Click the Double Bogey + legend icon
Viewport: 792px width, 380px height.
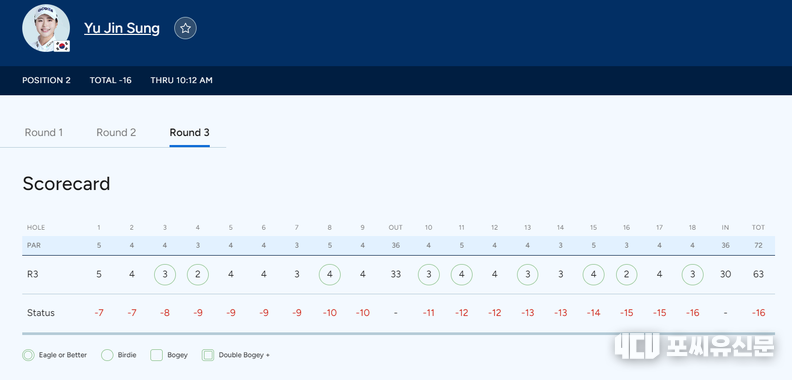(x=208, y=355)
